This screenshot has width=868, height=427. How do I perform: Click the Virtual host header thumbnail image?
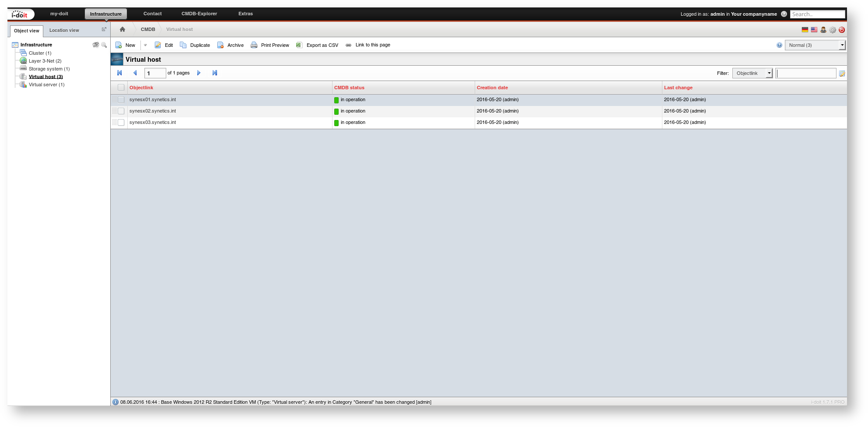(117, 59)
